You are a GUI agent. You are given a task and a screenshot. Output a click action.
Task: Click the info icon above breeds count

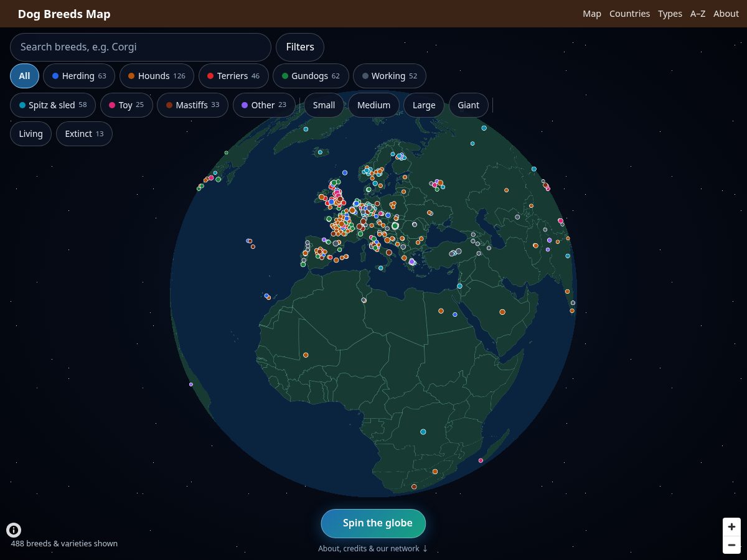point(14,530)
